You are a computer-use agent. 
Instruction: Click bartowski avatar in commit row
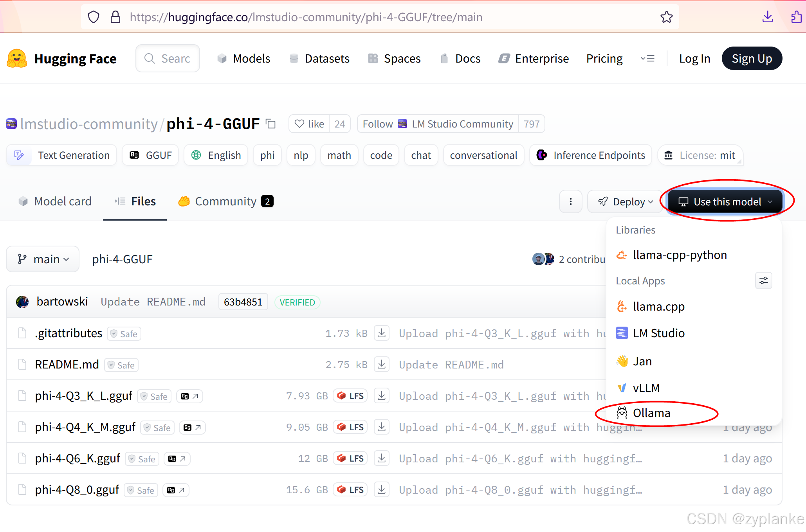pyautogui.click(x=22, y=302)
